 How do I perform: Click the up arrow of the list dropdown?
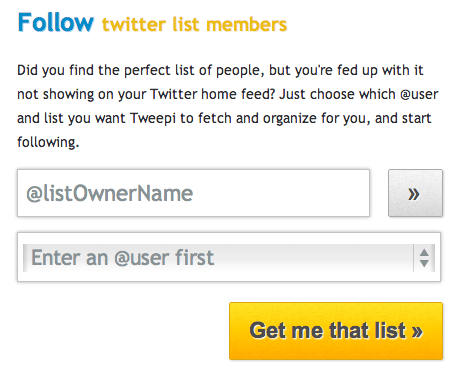(x=424, y=253)
